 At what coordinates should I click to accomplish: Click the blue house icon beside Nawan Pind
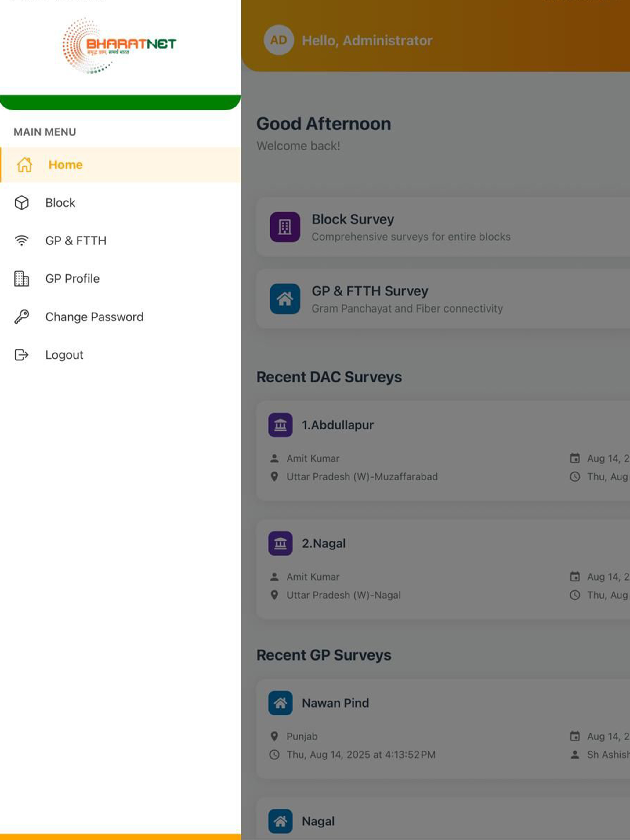click(x=280, y=703)
